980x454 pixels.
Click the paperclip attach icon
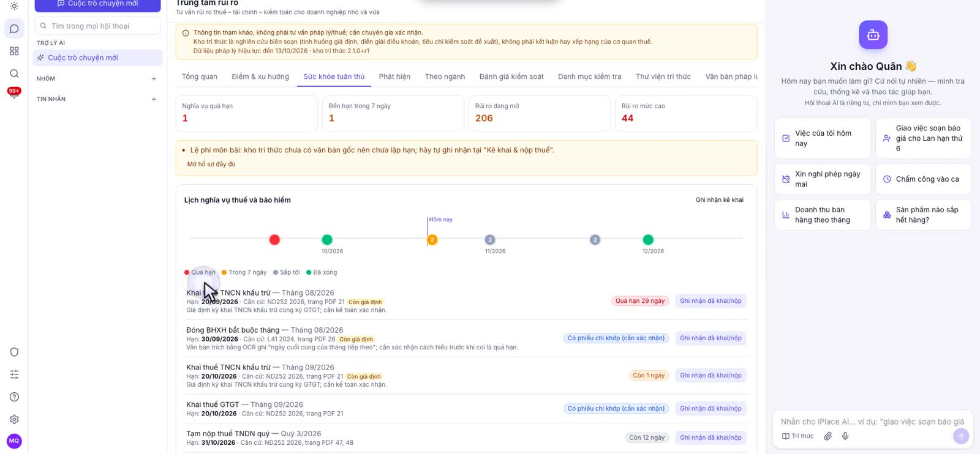827,436
